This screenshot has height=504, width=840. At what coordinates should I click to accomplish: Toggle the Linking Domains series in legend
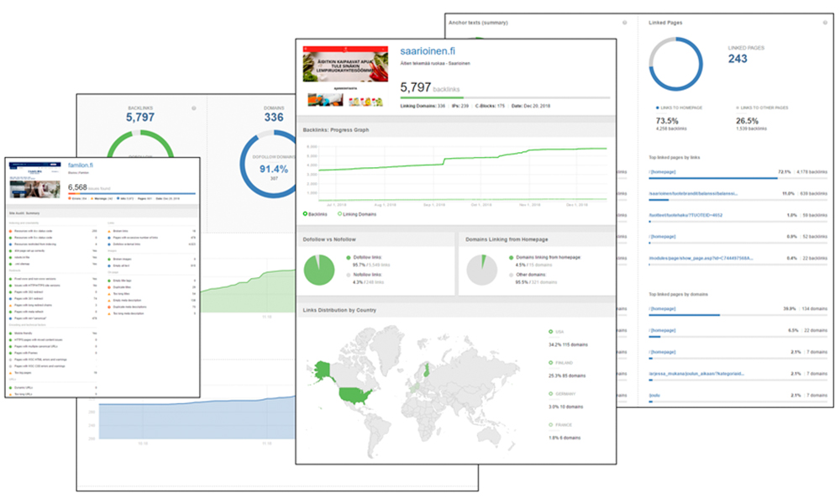[x=357, y=213]
